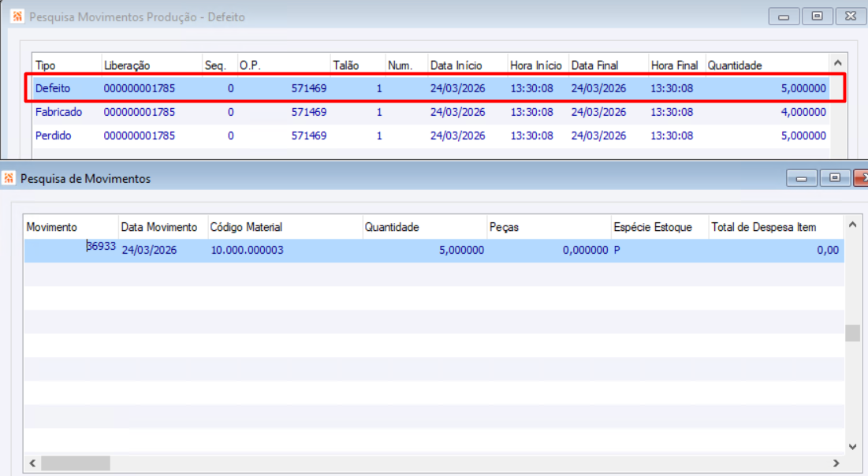Click O.P. 571469 in the Defeito row
Image resolution: width=868 pixels, height=476 pixels.
pyautogui.click(x=309, y=88)
